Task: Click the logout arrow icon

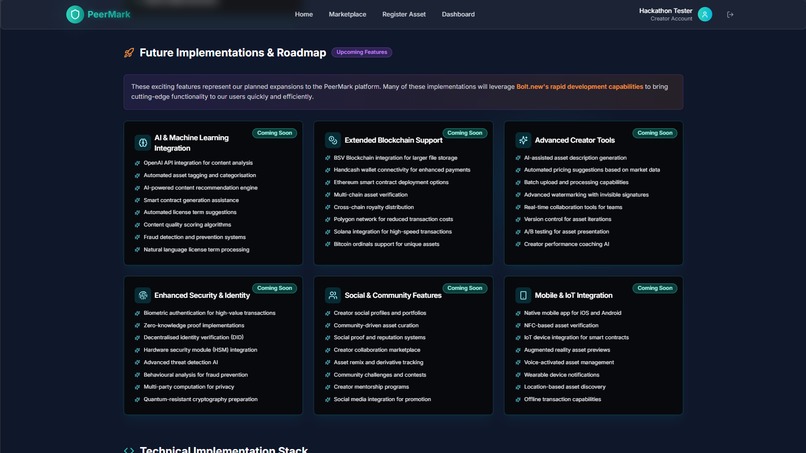Action: coord(730,14)
